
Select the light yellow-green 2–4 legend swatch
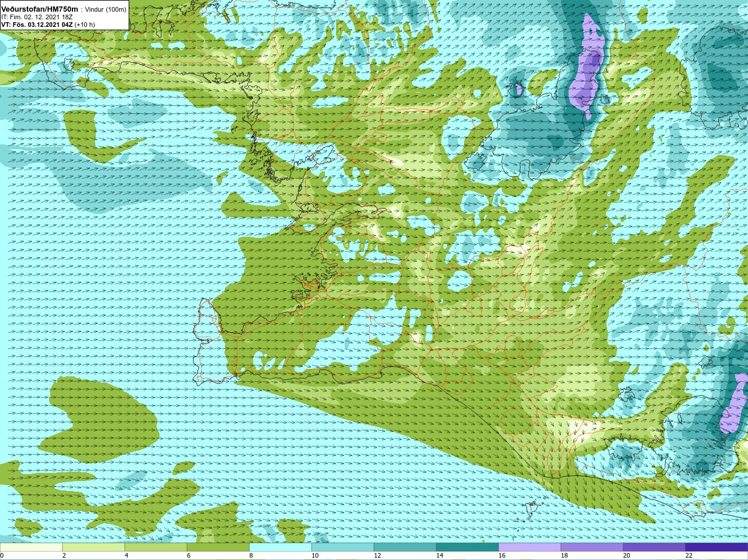pyautogui.click(x=93, y=547)
